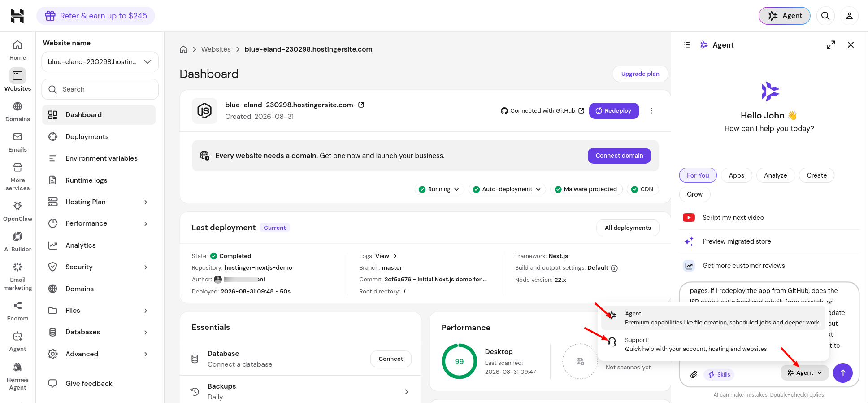868x403 pixels.
Task: Open Emails in left rail
Action: [17, 142]
